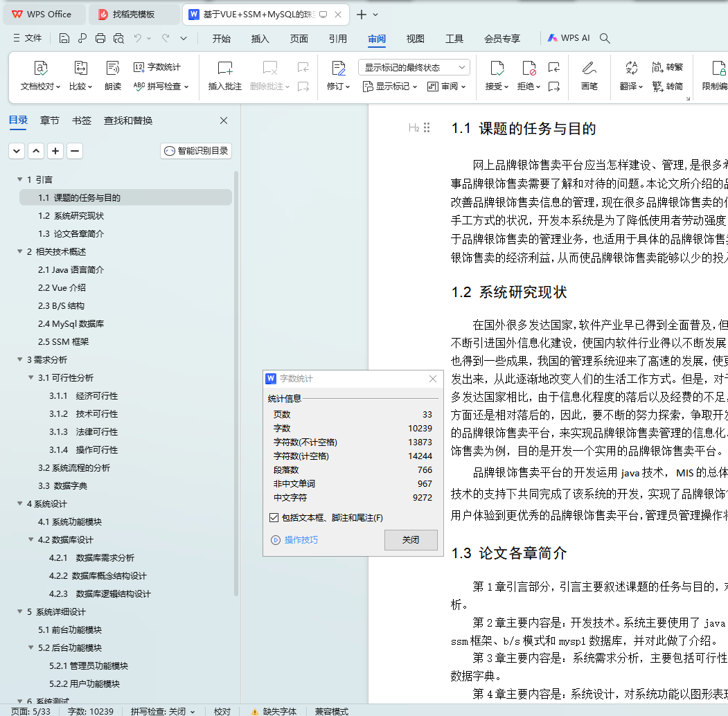Click the redo arrow icon

tap(166, 39)
